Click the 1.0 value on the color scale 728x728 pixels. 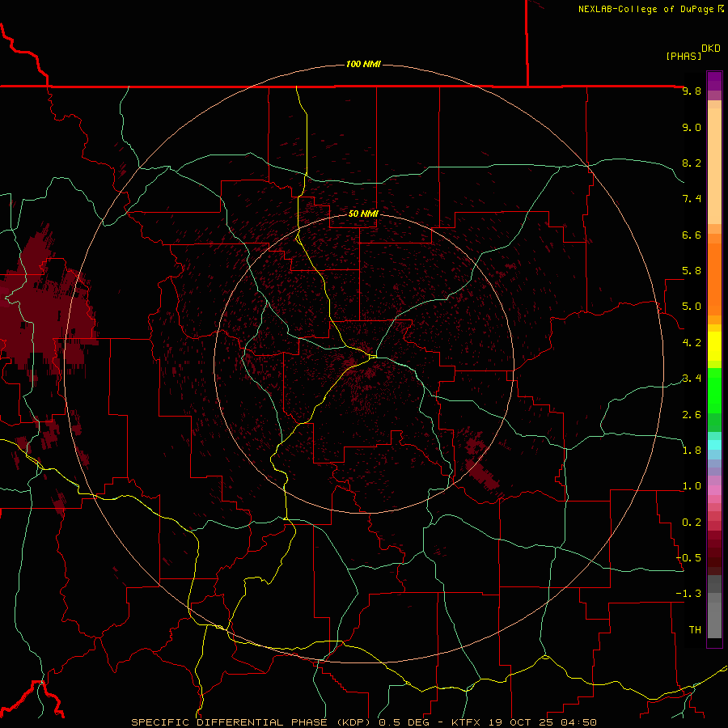point(692,486)
